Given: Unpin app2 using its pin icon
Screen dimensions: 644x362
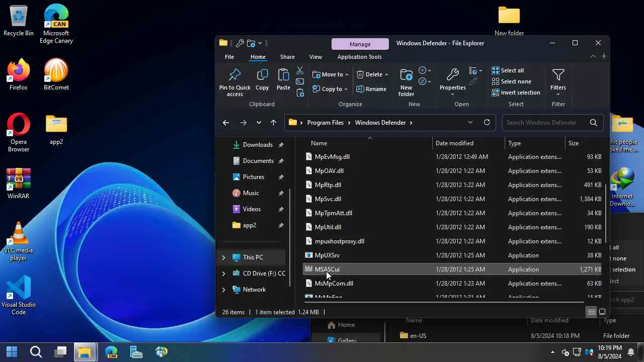Looking at the screenshot, I should pos(281,225).
